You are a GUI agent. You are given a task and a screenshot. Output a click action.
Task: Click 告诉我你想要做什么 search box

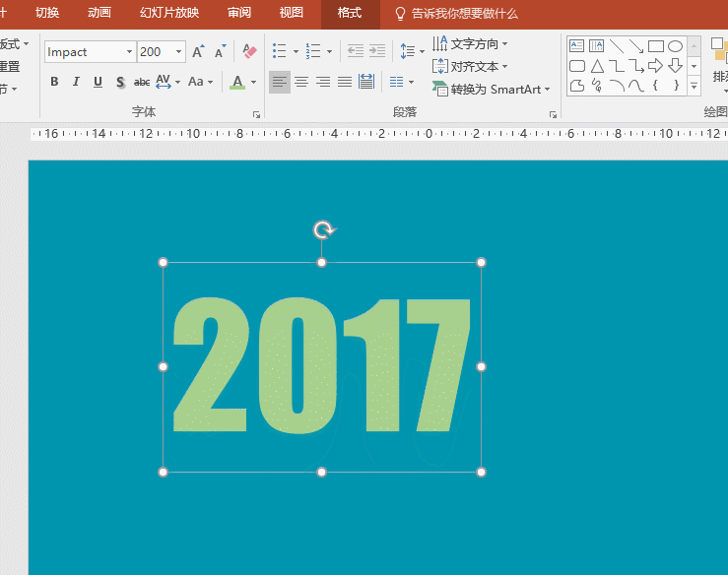456,14
